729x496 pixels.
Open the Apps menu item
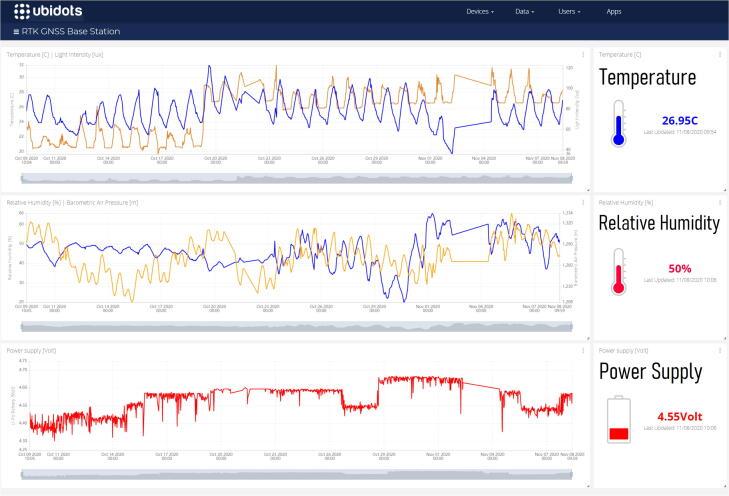pyautogui.click(x=614, y=11)
